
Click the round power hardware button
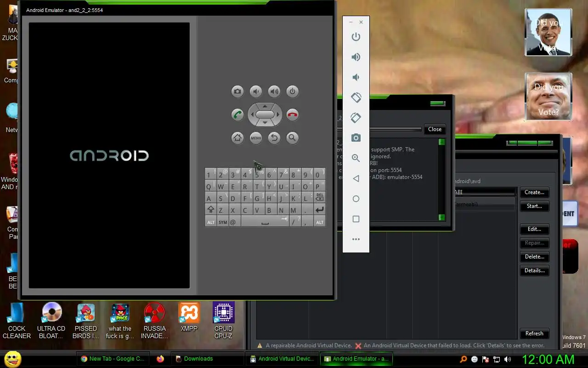pyautogui.click(x=293, y=92)
